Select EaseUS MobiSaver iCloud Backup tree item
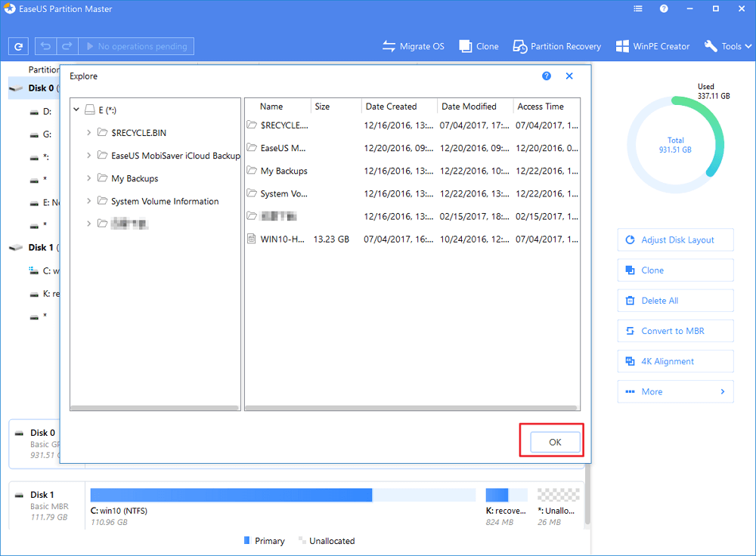The image size is (756, 556). point(169,155)
